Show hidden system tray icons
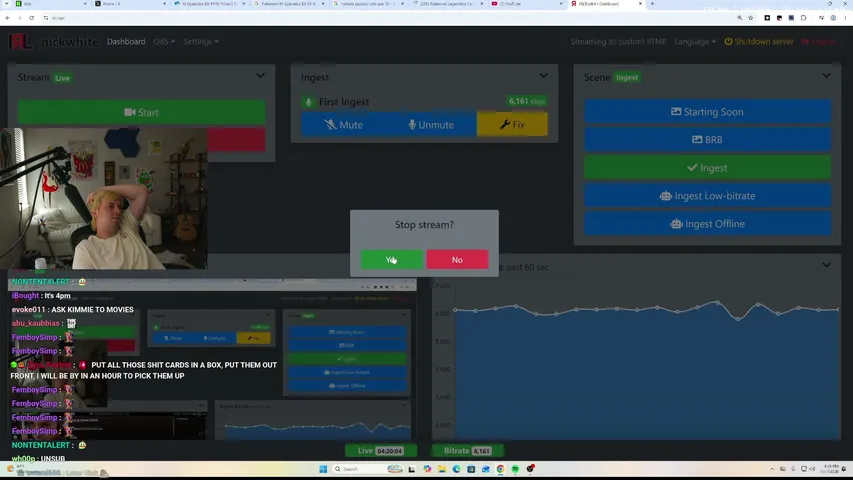 772,469
